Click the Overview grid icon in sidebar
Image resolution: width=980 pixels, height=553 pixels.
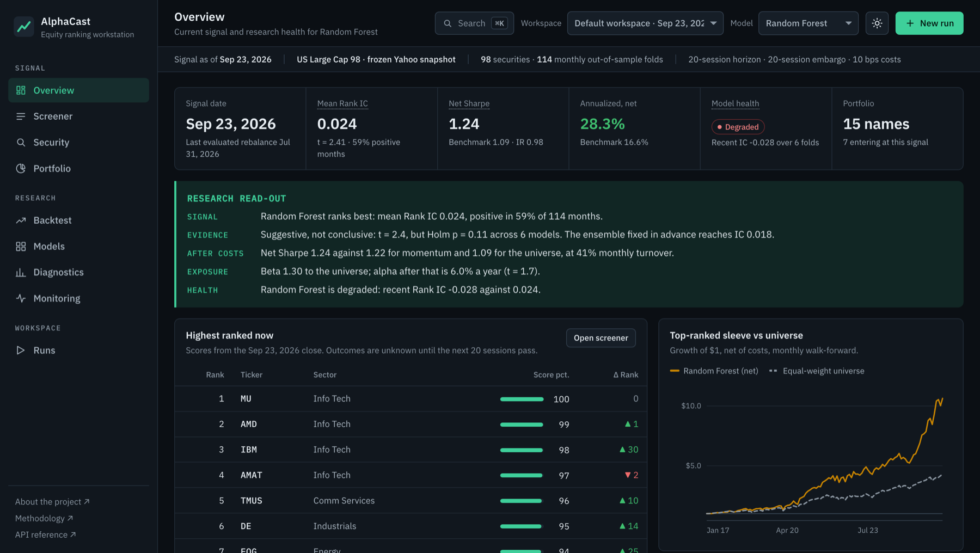coord(21,90)
